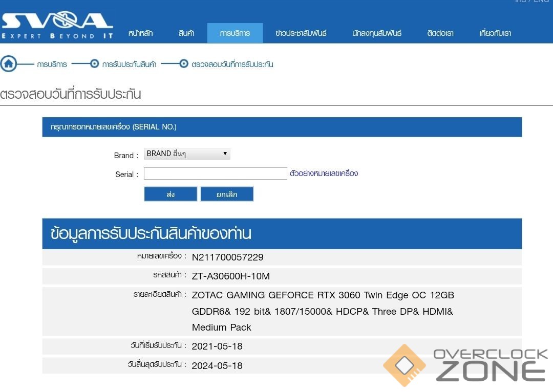Click warranty end date 2024-05-18
This screenshot has height=392, width=553.
click(217, 365)
